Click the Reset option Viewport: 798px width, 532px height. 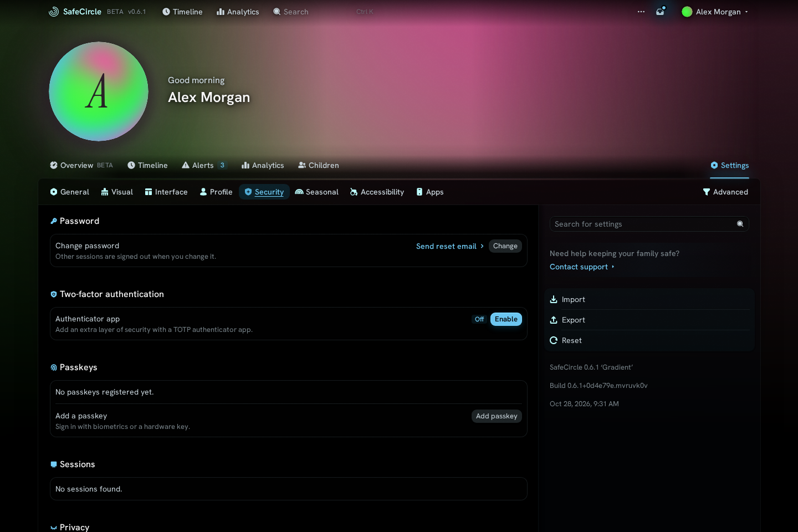(x=649, y=340)
